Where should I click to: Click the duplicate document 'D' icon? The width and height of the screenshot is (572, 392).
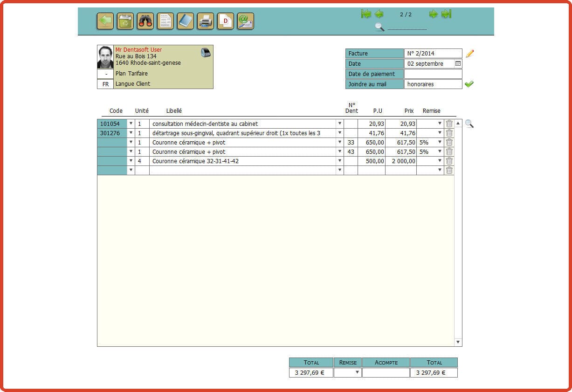click(225, 21)
